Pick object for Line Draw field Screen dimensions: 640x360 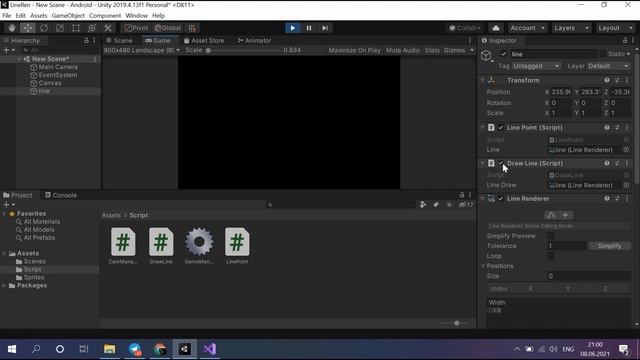627,185
